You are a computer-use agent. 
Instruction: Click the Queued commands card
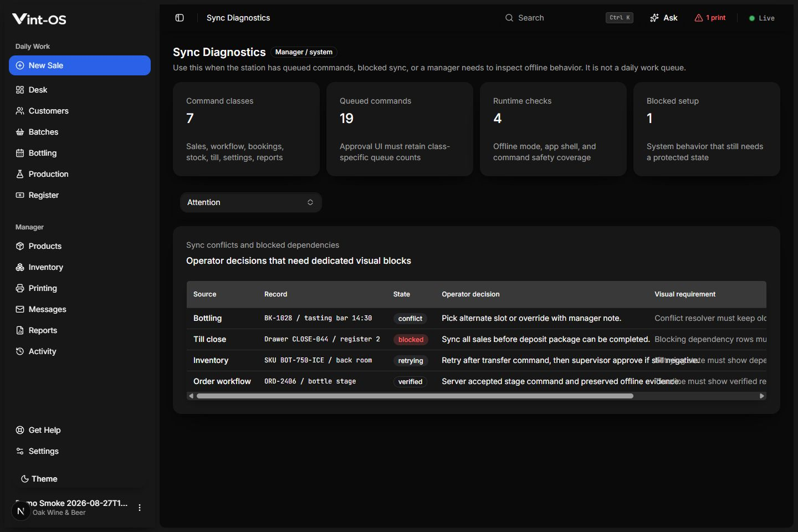[400, 129]
